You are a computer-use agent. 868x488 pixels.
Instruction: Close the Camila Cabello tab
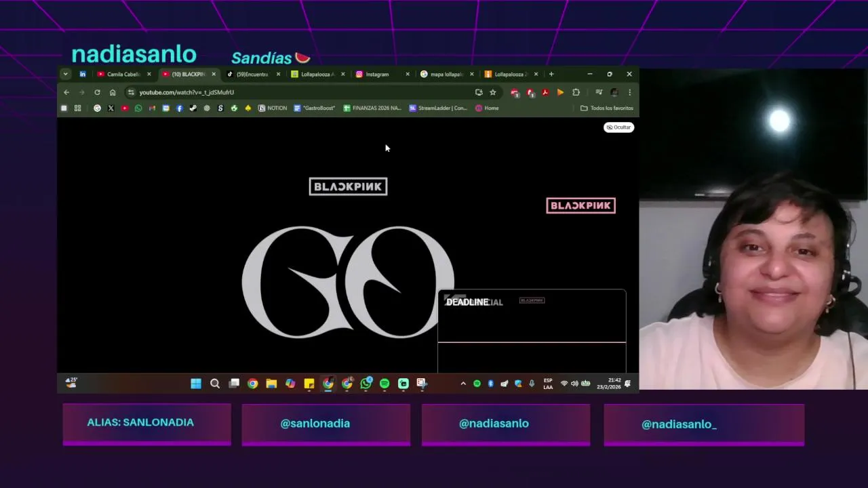coord(149,74)
